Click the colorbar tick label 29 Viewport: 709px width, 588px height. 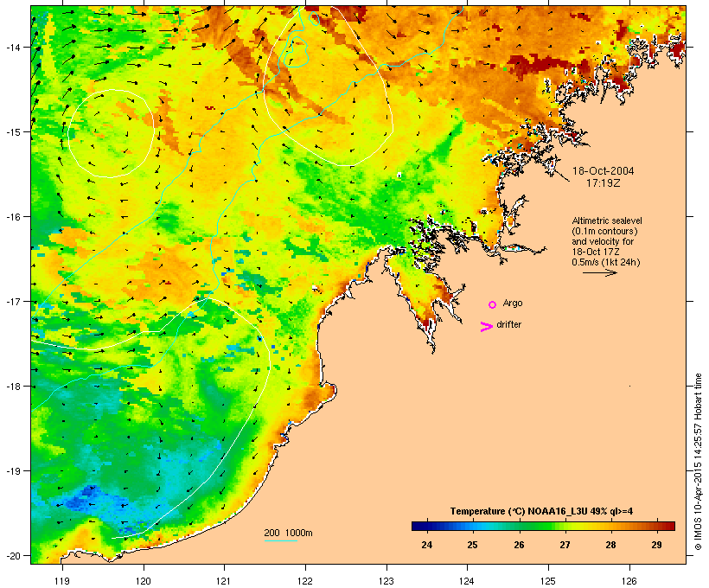tap(656, 545)
